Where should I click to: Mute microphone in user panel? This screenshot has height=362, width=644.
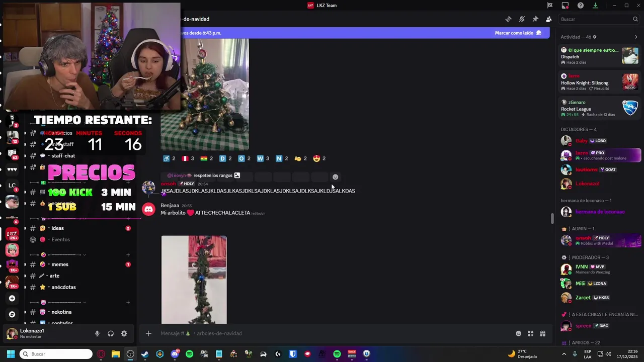coord(97,333)
